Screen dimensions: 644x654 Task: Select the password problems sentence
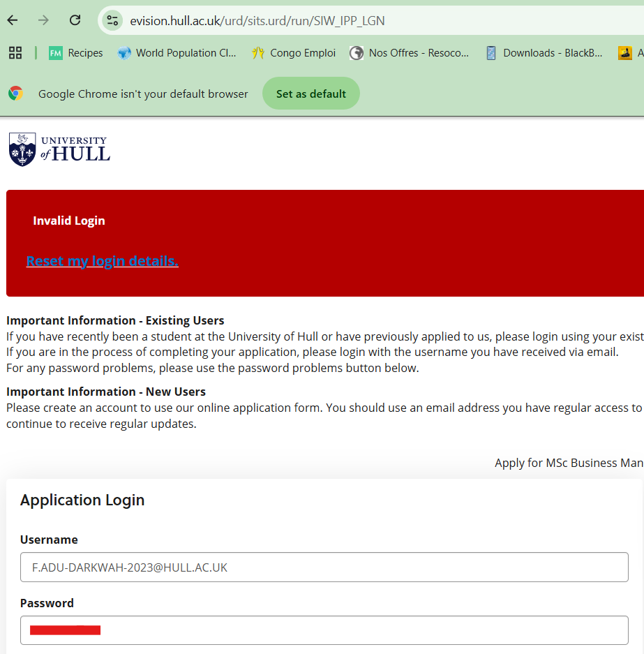(x=213, y=368)
